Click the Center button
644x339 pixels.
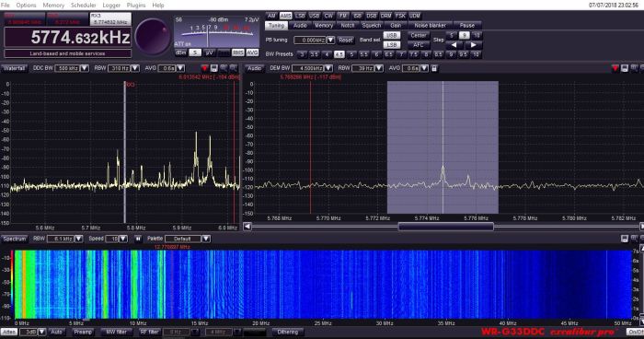(x=419, y=35)
